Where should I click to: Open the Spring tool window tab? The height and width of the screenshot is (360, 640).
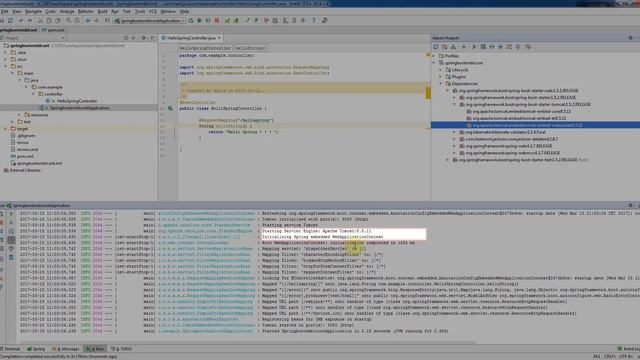pos(36,349)
